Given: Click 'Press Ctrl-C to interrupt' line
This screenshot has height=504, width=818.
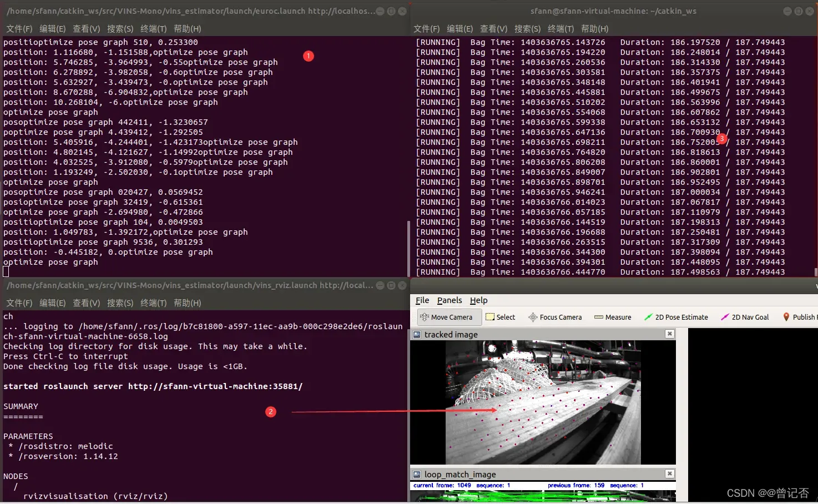Looking at the screenshot, I should [x=65, y=356].
